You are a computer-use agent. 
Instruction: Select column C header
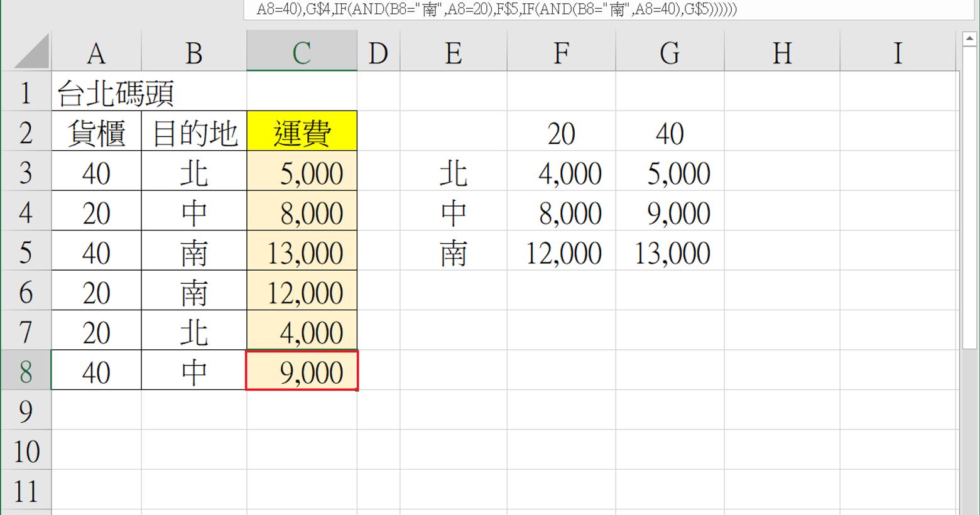point(302,53)
